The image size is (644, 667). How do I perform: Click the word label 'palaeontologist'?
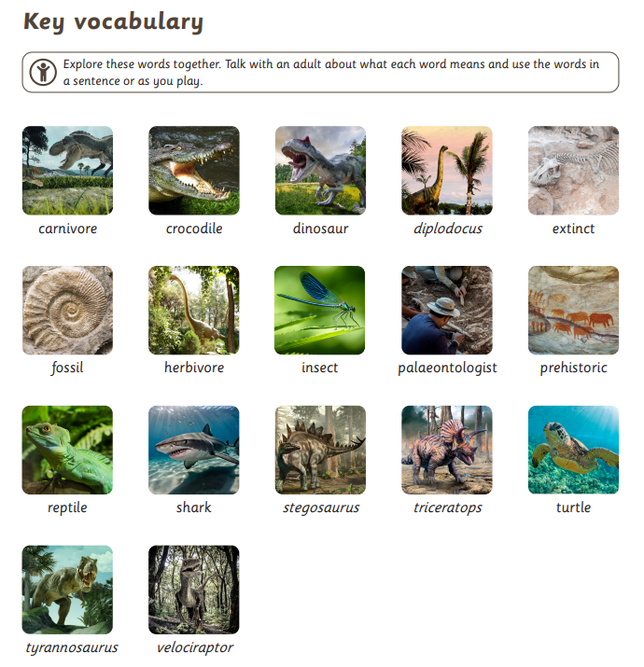point(447,368)
